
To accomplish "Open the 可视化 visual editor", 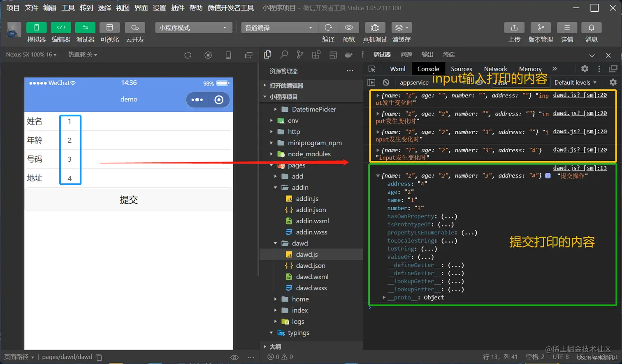I will pos(109,28).
